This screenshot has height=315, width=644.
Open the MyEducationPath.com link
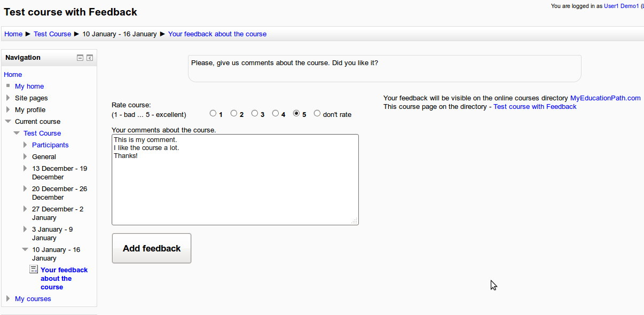pos(605,98)
